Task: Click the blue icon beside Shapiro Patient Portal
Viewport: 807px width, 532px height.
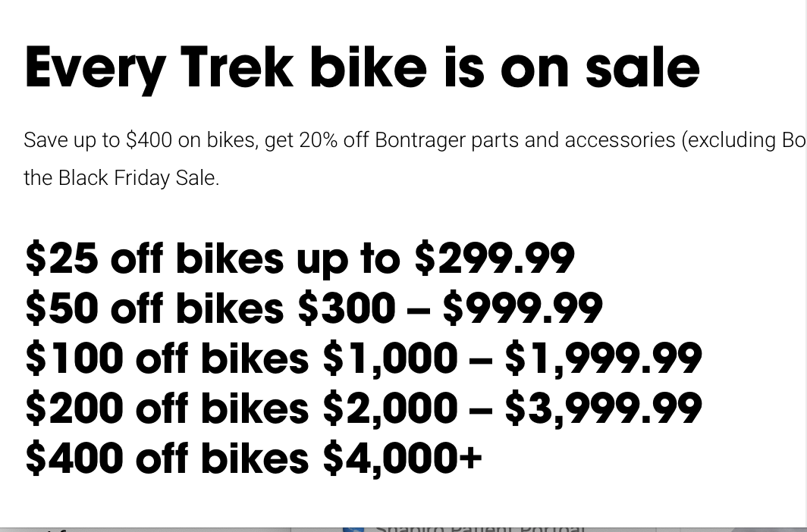Action: coord(353,527)
